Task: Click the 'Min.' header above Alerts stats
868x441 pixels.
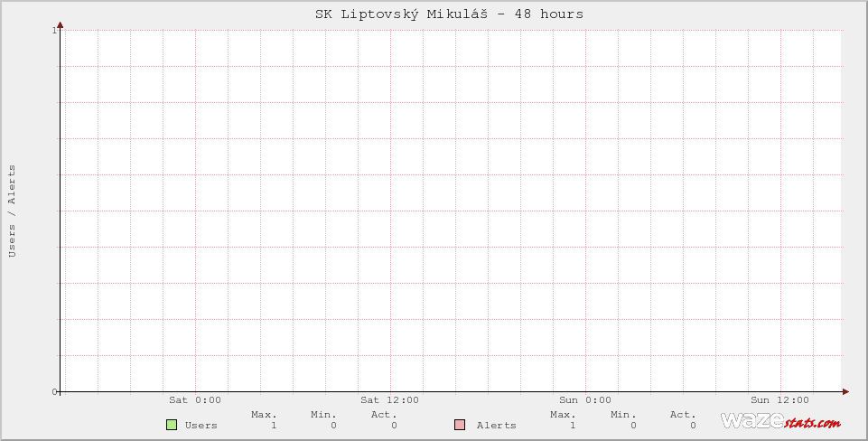Action: click(622, 415)
